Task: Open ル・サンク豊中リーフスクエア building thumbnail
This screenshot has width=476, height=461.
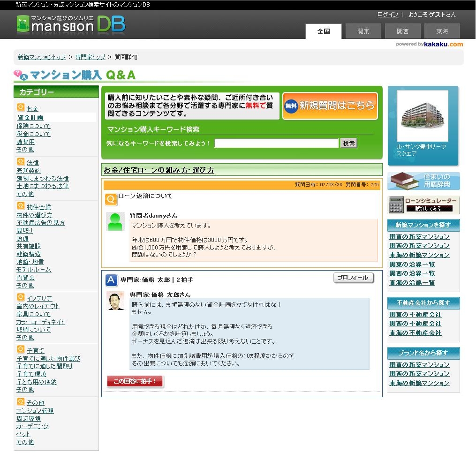Action: point(423,116)
